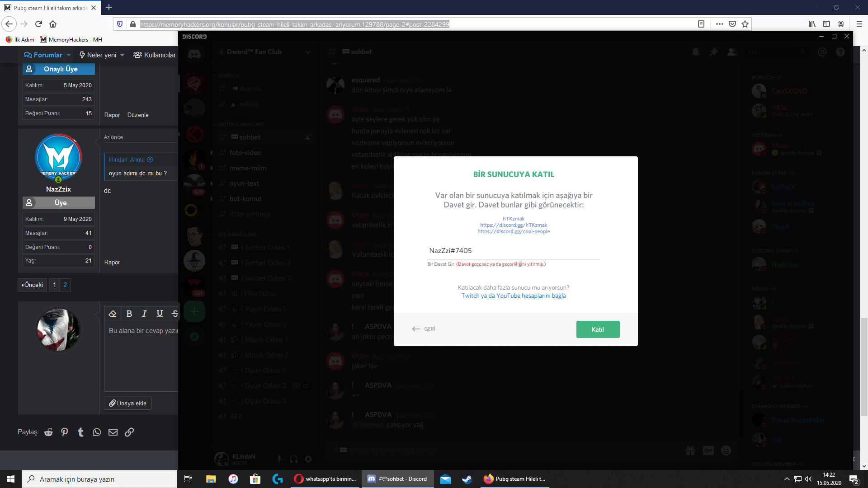868x488 pixels.
Task: Click Düzenle link on the post
Action: (138, 115)
